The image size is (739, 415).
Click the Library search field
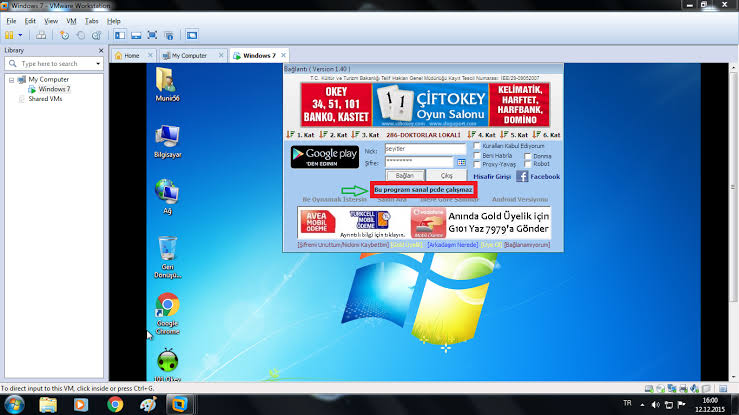(54, 64)
